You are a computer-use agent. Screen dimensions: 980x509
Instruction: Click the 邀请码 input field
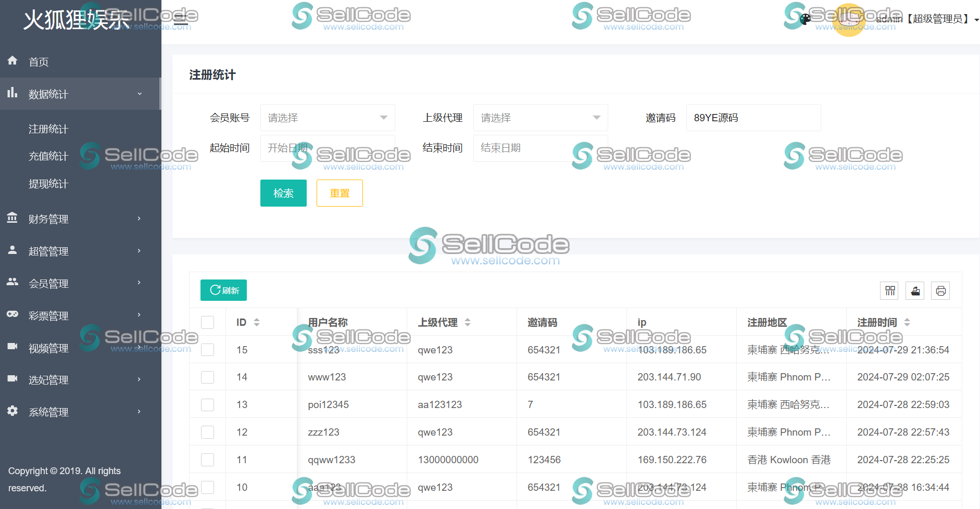753,118
